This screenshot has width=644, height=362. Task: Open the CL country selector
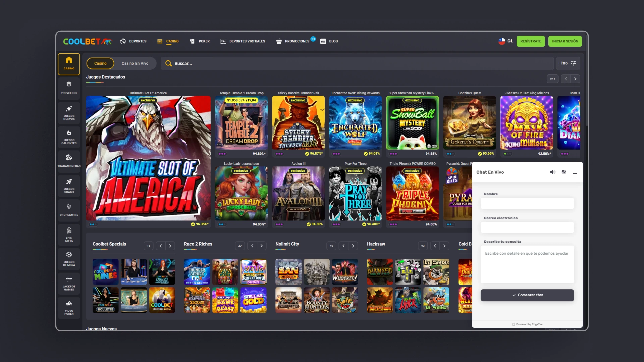click(x=506, y=41)
